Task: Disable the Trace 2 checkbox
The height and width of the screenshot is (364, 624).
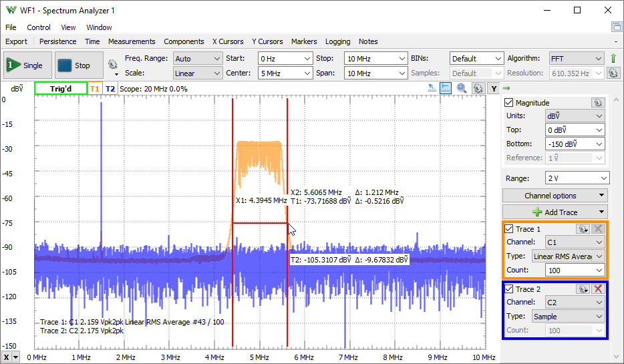Action: [x=509, y=289]
